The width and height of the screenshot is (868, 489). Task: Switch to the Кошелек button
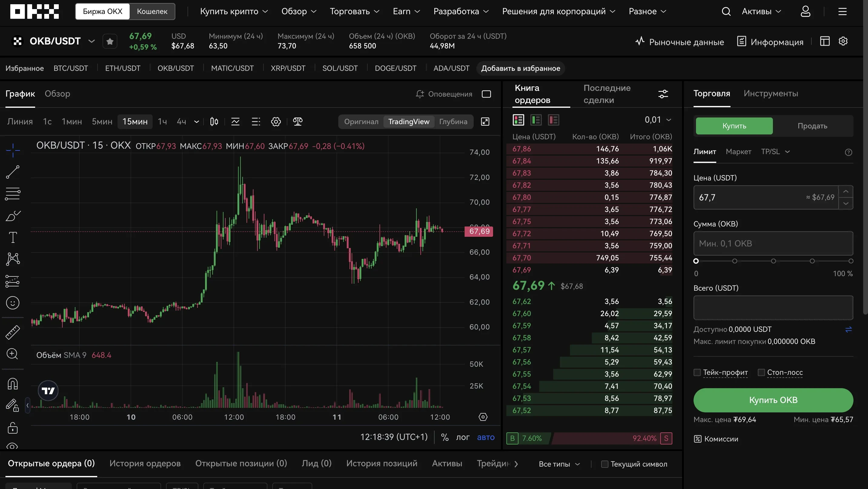pyautogui.click(x=152, y=12)
